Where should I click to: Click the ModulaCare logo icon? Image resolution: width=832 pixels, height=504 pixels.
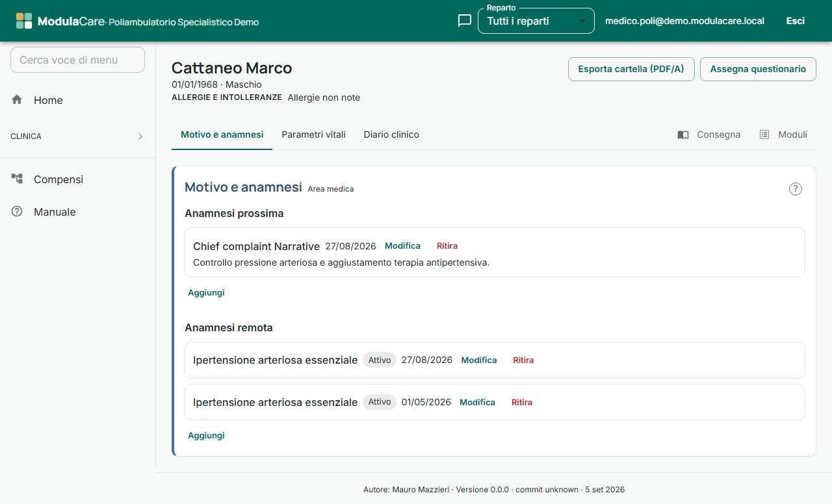(x=24, y=21)
